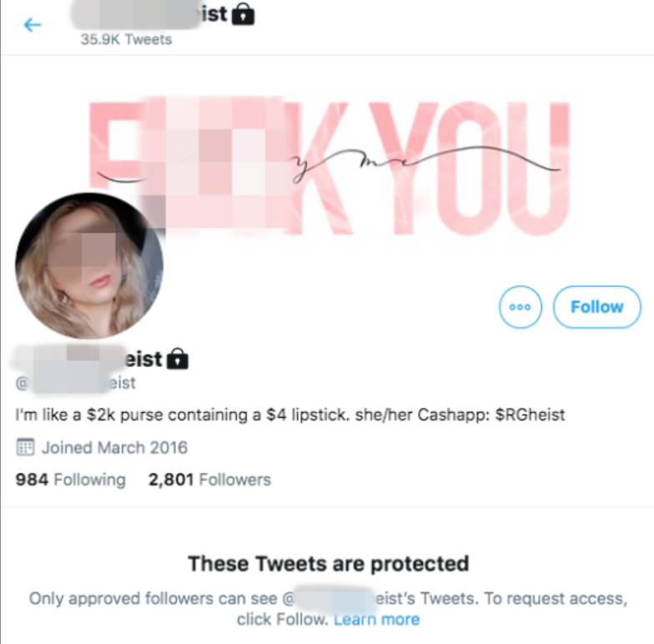Click the padlock beside the profile display name

pyautogui.click(x=177, y=359)
